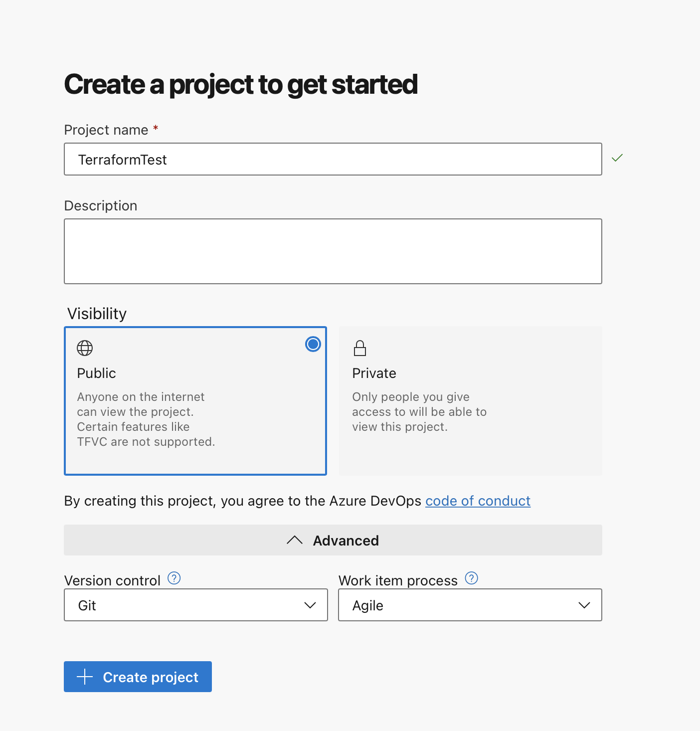Click the down arrow in Agile box

click(584, 605)
